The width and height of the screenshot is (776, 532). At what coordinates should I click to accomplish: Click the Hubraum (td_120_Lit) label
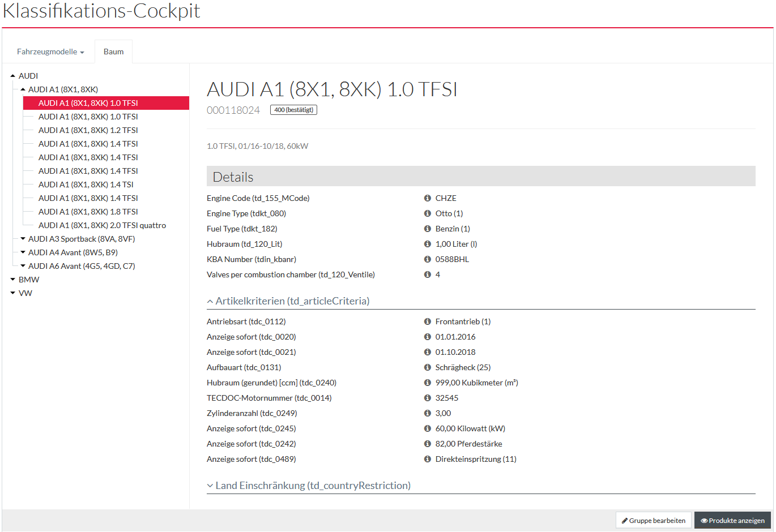click(x=245, y=244)
